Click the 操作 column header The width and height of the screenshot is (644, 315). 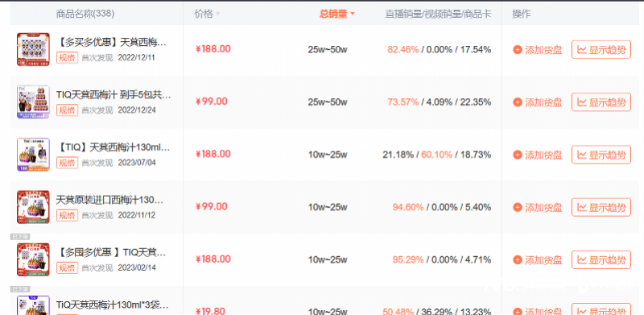[x=521, y=14]
